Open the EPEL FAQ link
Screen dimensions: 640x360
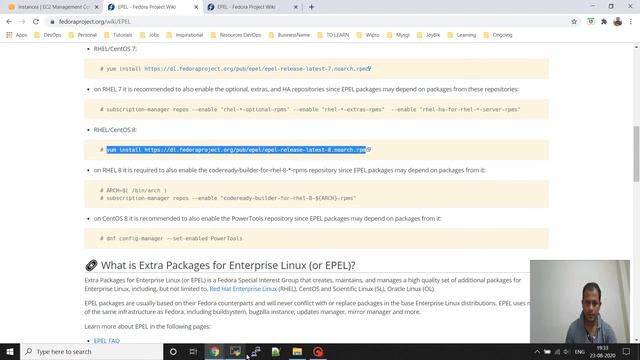click(x=107, y=340)
